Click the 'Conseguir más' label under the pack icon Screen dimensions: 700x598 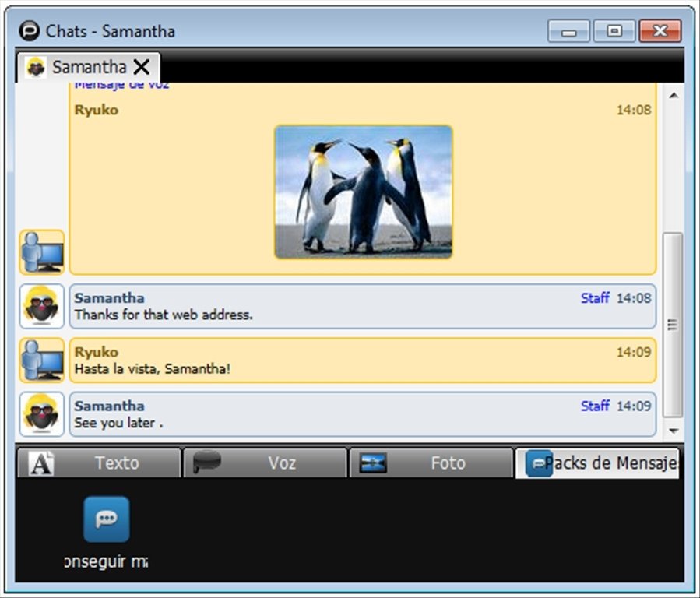(106, 561)
